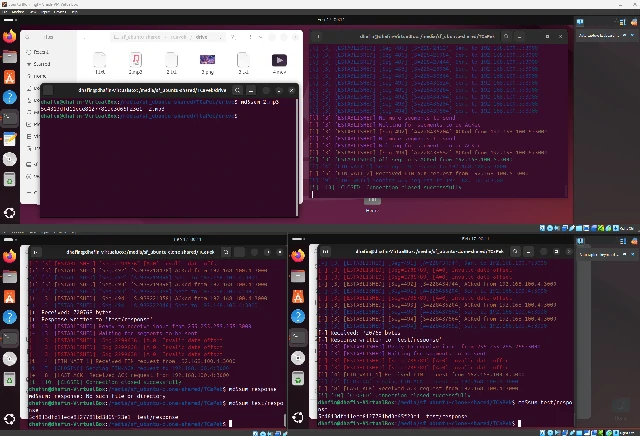The image size is (640, 436).
Task: Select the 2.mp3 audio file
Action: pyautogui.click(x=136, y=63)
